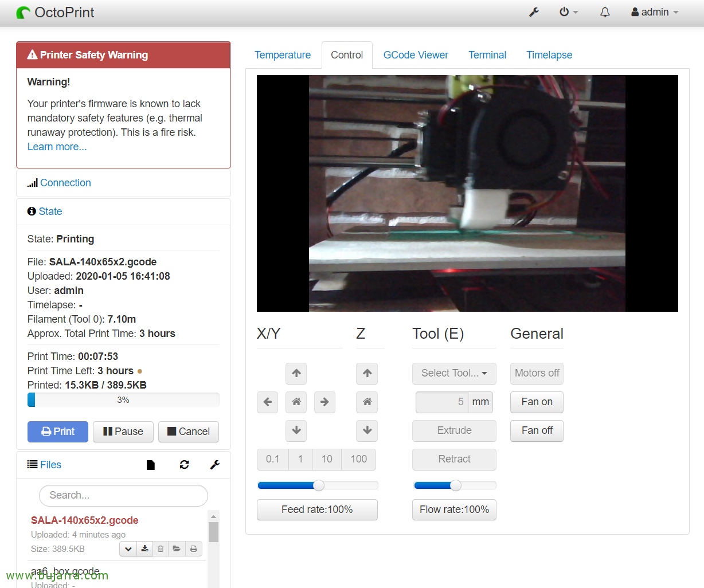Jog X/Y down arrow
Viewport: 704px width, 588px height.
[x=296, y=430]
